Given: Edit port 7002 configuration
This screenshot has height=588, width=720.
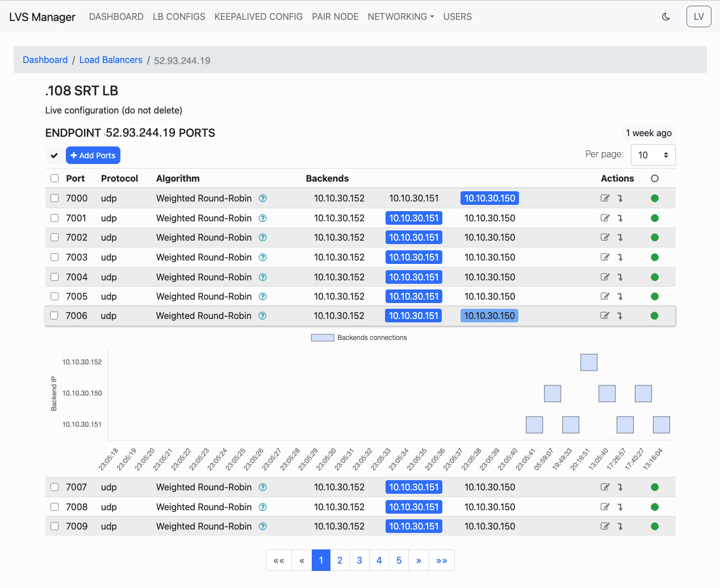Looking at the screenshot, I should pyautogui.click(x=605, y=237).
